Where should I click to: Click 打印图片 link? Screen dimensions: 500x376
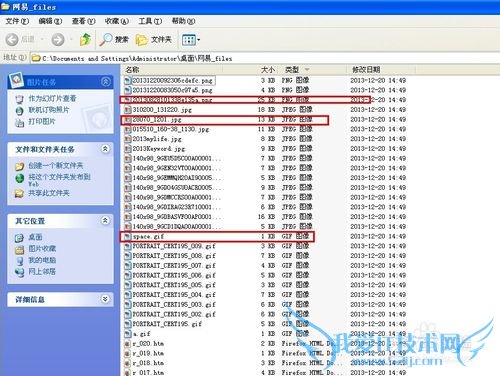point(42,121)
